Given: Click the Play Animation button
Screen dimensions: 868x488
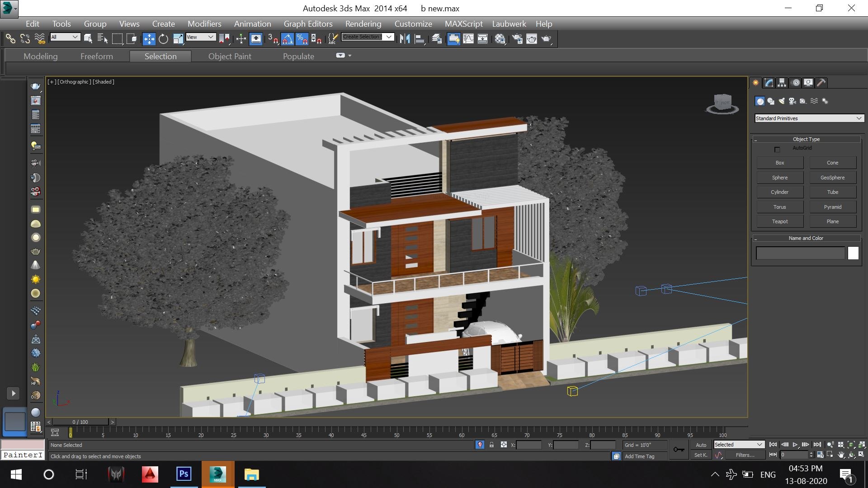Looking at the screenshot, I should [795, 445].
